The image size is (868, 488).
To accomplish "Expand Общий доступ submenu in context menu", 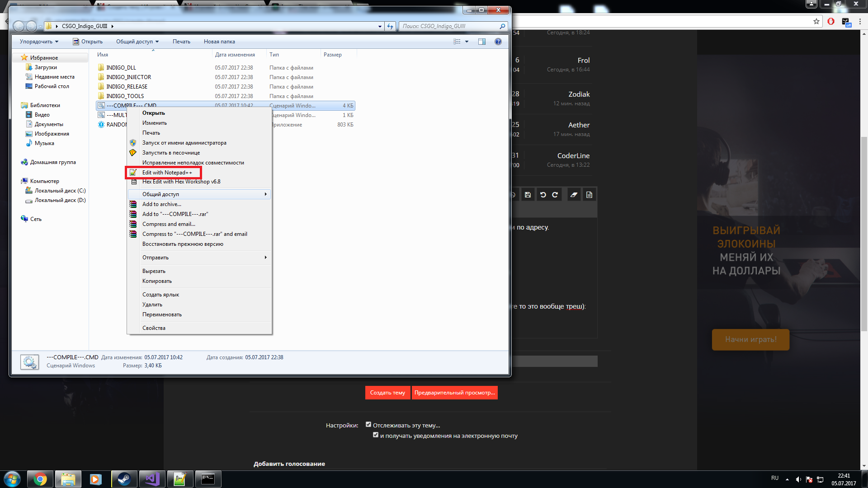I will 199,194.
